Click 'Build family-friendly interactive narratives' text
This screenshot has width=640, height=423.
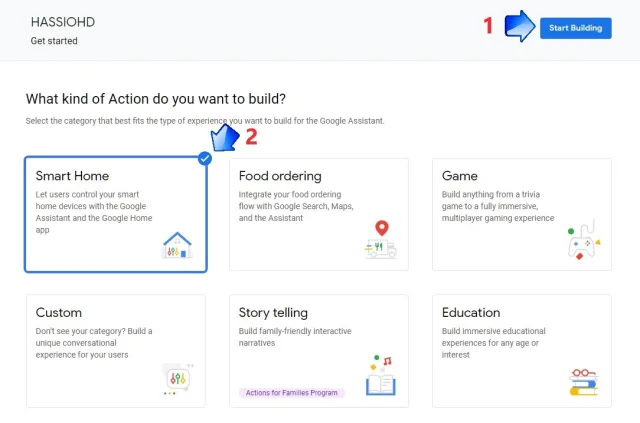click(x=295, y=337)
